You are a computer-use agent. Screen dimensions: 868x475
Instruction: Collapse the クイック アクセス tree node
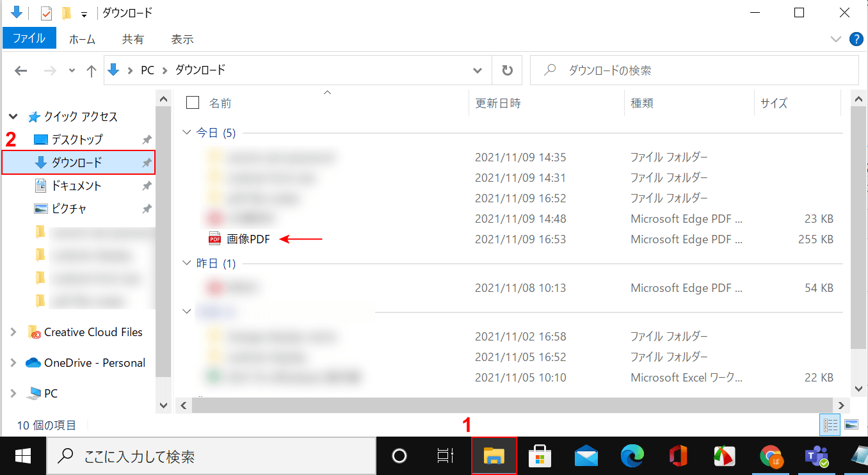click(x=13, y=117)
